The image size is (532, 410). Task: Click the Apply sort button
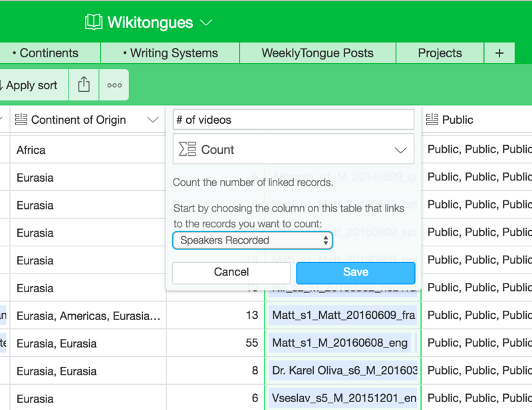(31, 85)
